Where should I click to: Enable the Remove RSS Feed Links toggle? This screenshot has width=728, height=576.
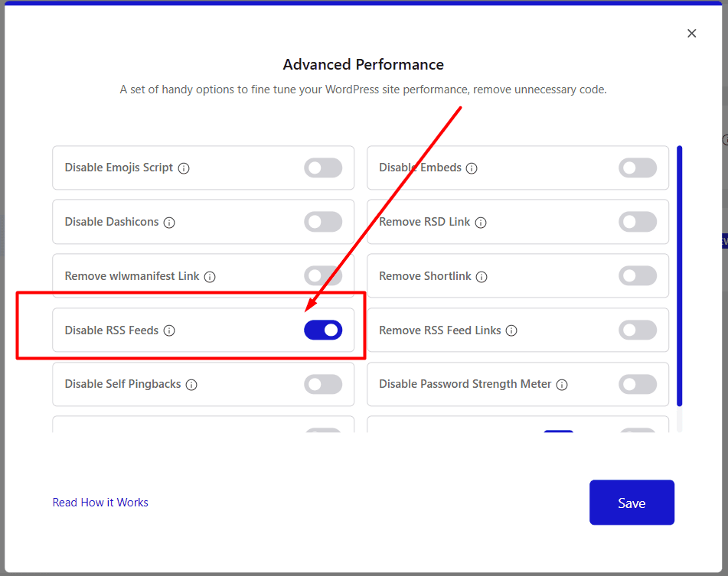pos(638,330)
